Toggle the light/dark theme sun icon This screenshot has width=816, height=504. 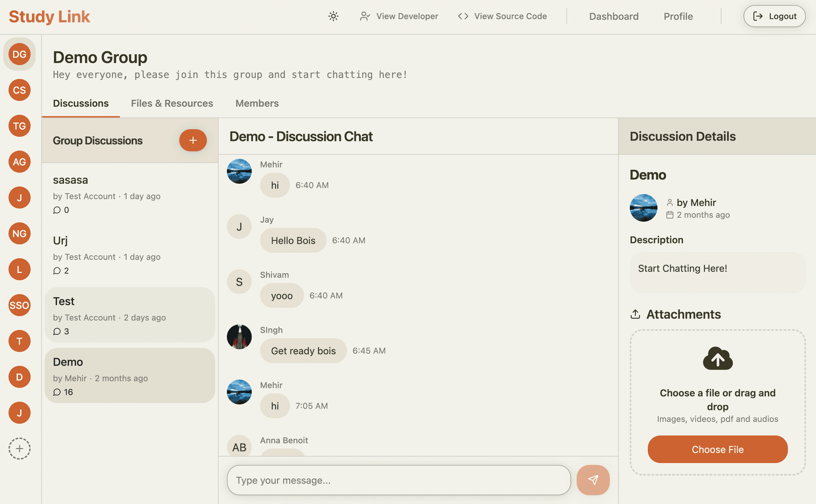333,16
